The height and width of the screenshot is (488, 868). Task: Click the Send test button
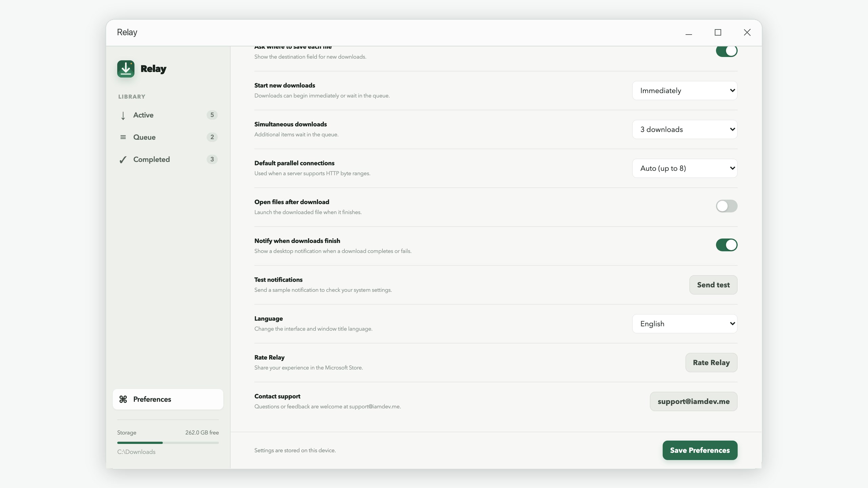pyautogui.click(x=713, y=285)
